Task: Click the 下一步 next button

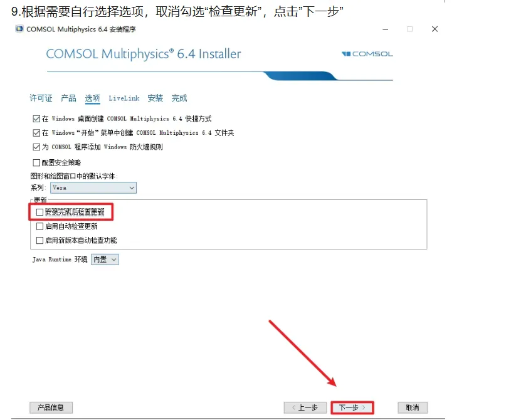Action: (x=352, y=407)
